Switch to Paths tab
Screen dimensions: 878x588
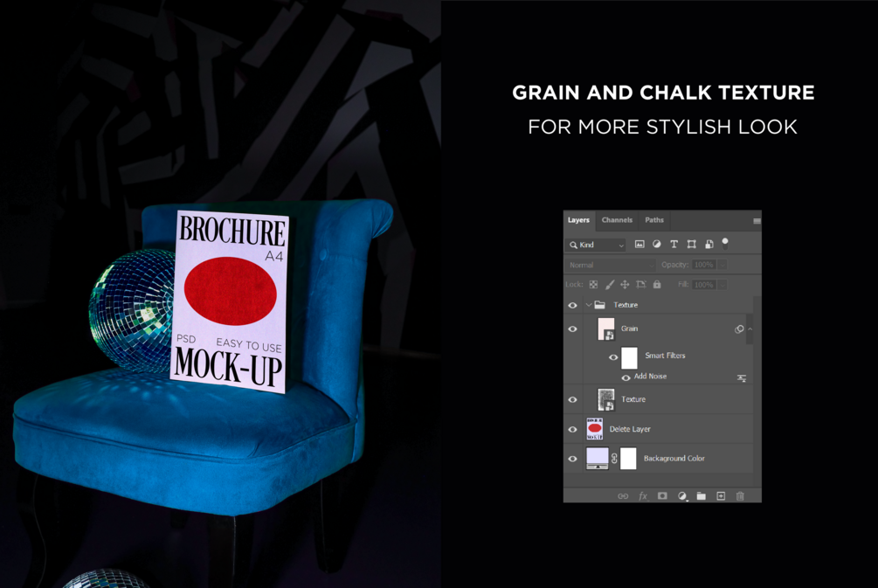coord(654,220)
